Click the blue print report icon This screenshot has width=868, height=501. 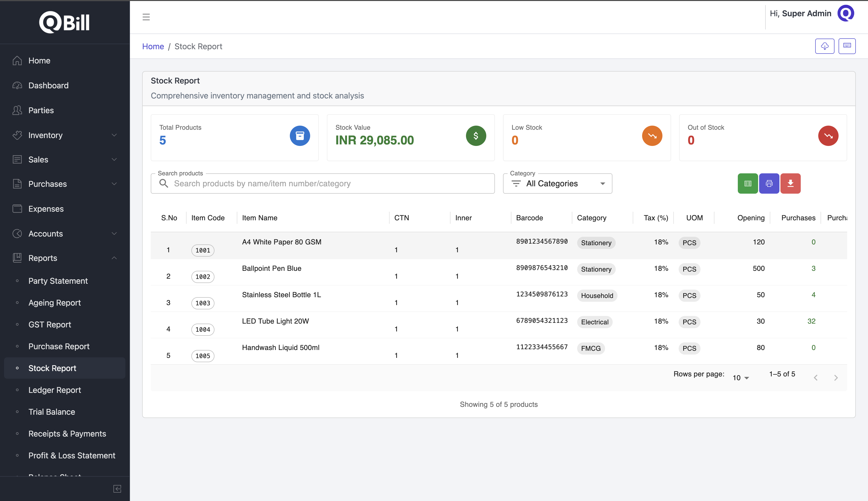click(x=769, y=183)
